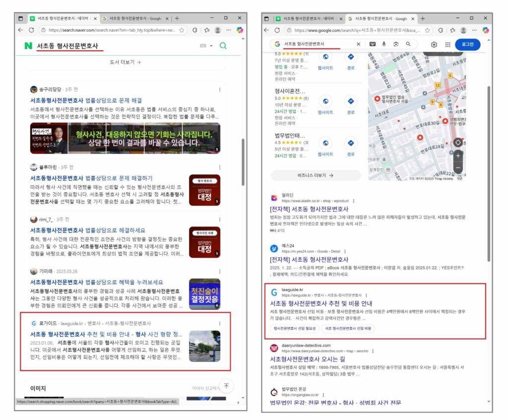The height and width of the screenshot is (420, 508).
Task: Add Naver page to favorites with star icon
Action: [x=182, y=30]
